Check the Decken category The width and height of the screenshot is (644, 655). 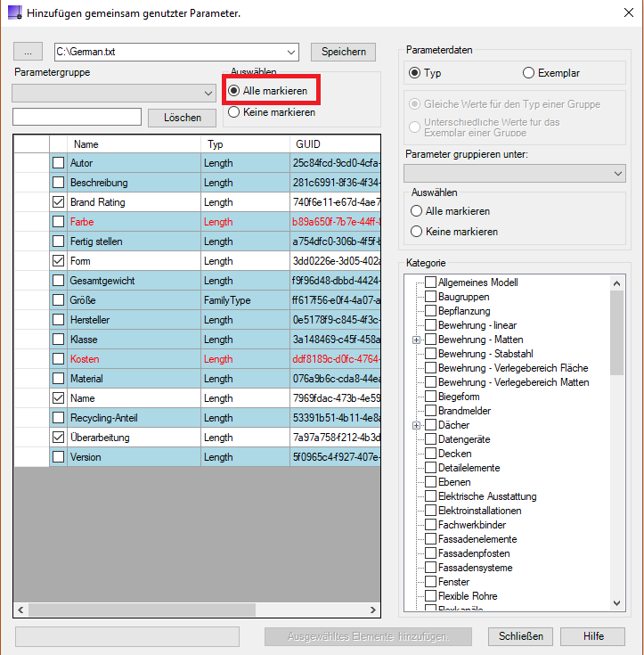[x=430, y=454]
